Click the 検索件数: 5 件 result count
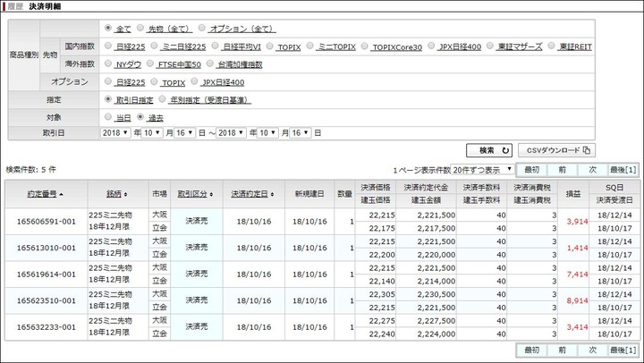 click(30, 170)
